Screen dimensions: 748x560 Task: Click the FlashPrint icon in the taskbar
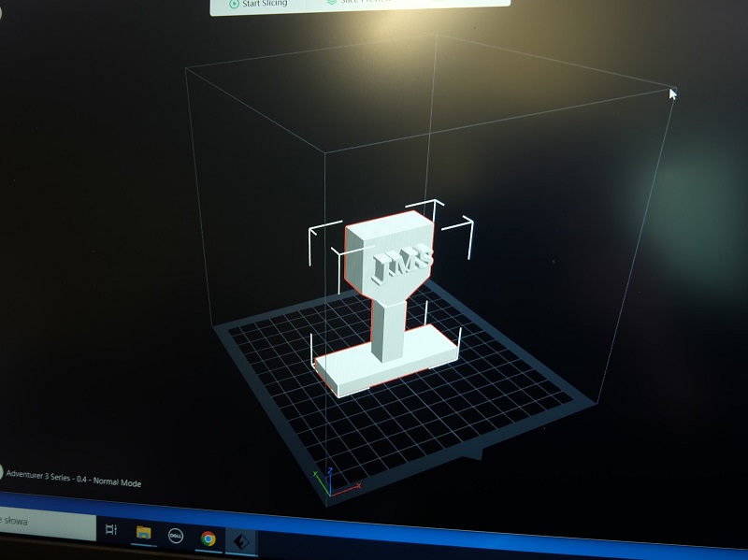pyautogui.click(x=241, y=541)
